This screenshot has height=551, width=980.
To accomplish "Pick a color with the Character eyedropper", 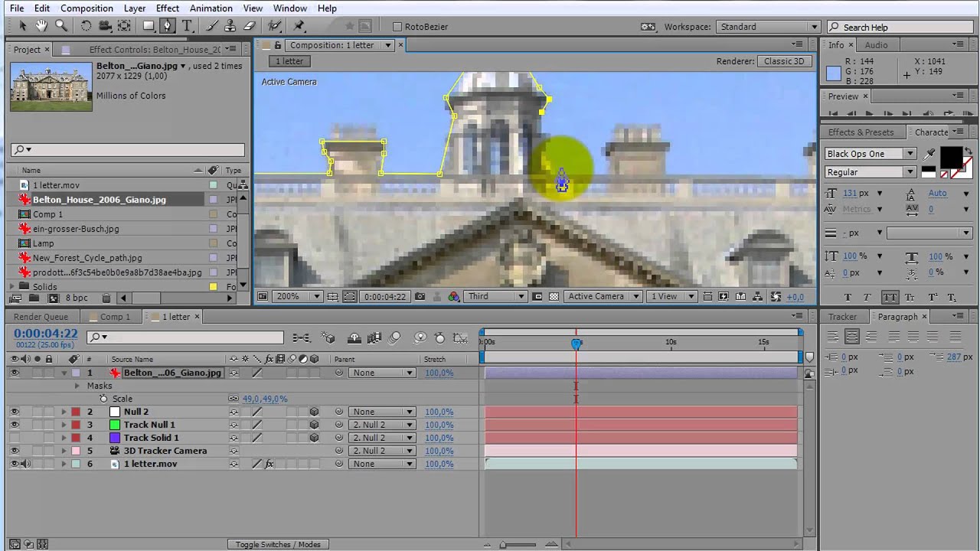I will point(930,154).
